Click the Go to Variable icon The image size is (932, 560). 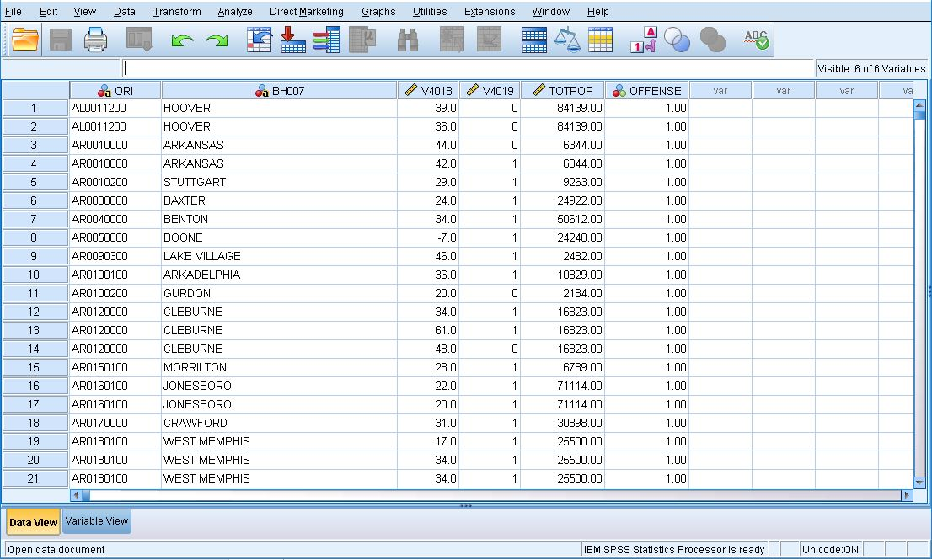tap(292, 40)
